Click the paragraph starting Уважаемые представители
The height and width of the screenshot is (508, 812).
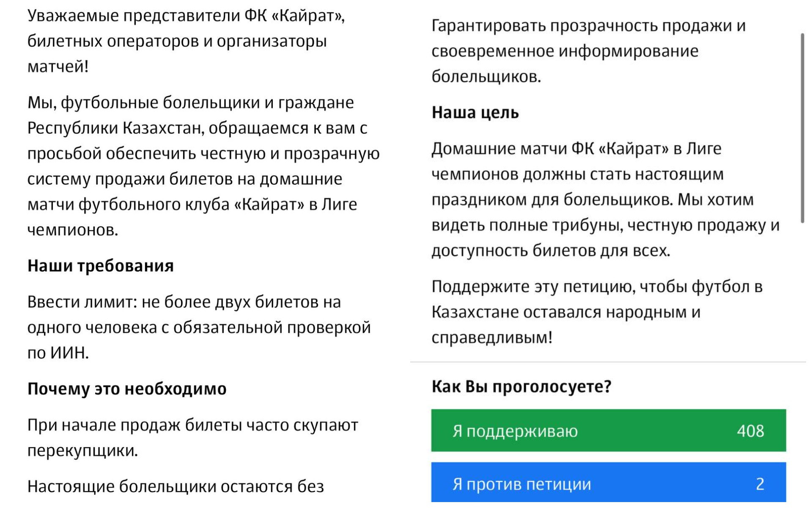(x=186, y=41)
